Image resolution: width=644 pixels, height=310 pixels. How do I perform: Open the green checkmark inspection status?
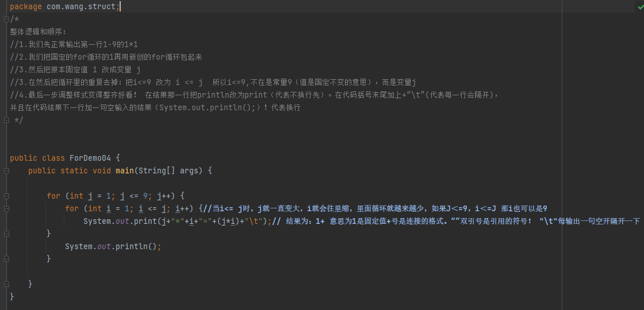640,7
